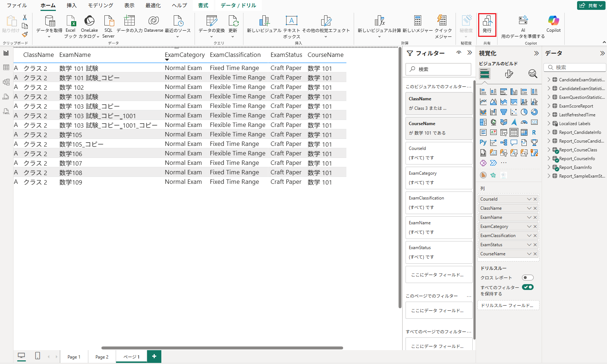Expand the Report_ExamInfo table
The image size is (607, 364).
549,167
